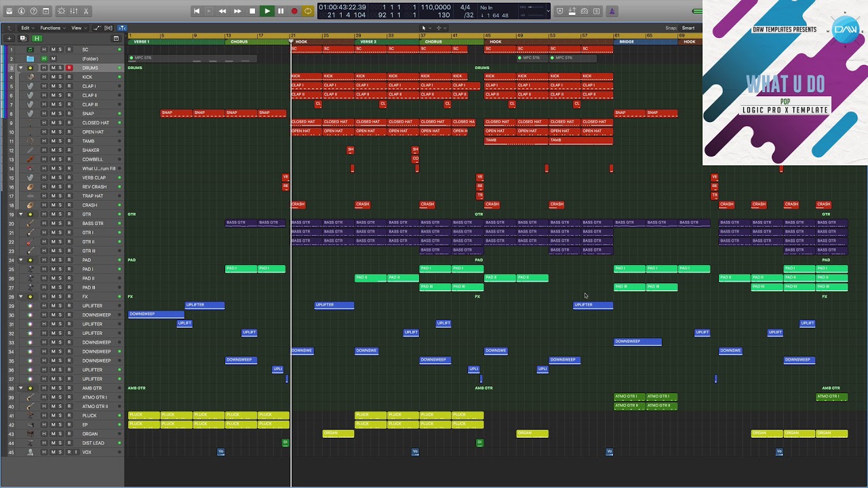
Task: Open the Functions menu
Action: [x=52, y=28]
